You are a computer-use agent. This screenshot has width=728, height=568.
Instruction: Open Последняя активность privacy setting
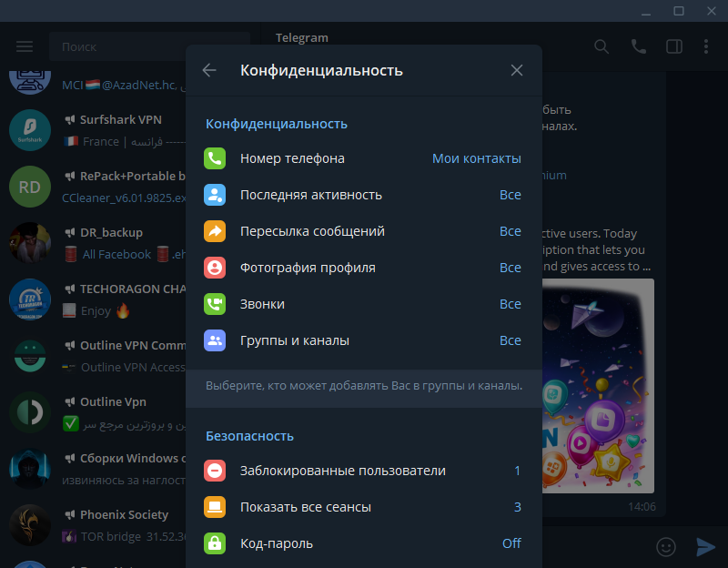[x=363, y=195]
